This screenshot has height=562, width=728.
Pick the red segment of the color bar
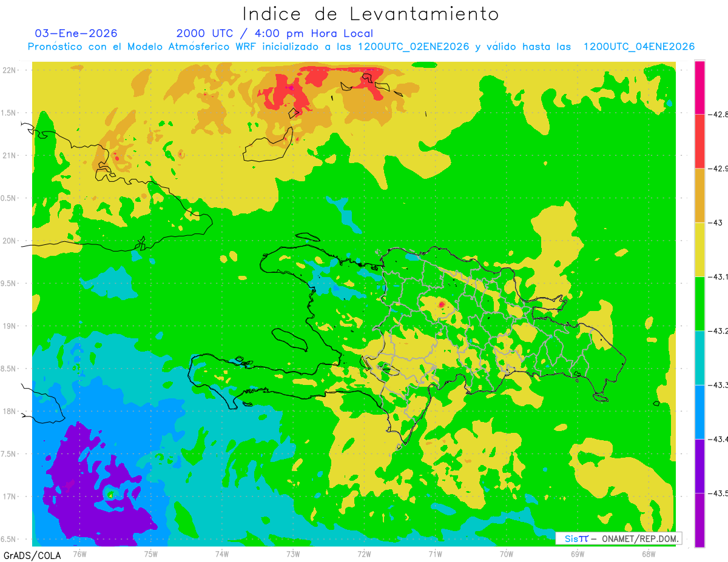coord(699,141)
